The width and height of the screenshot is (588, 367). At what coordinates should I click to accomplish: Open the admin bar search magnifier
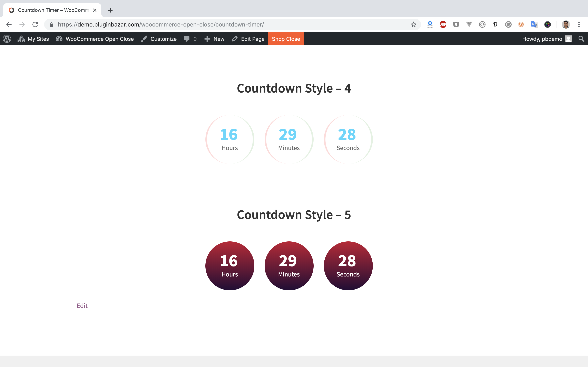coord(581,39)
